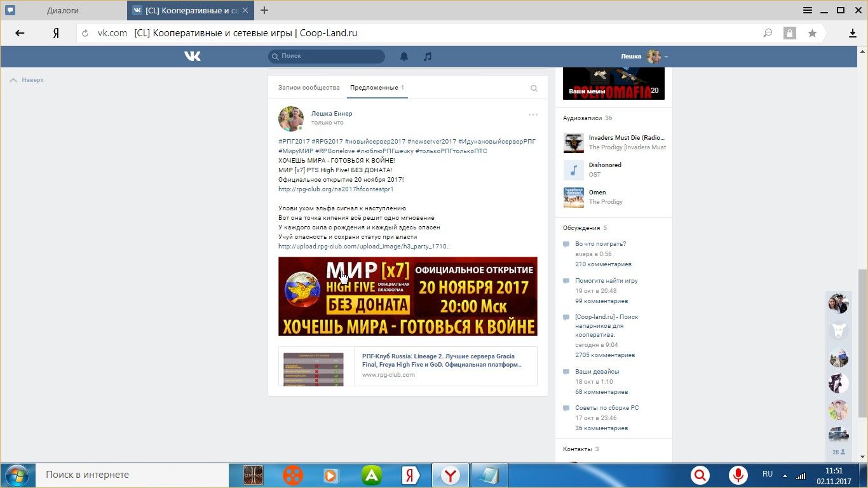Click the post author's avatar photo

(x=291, y=119)
